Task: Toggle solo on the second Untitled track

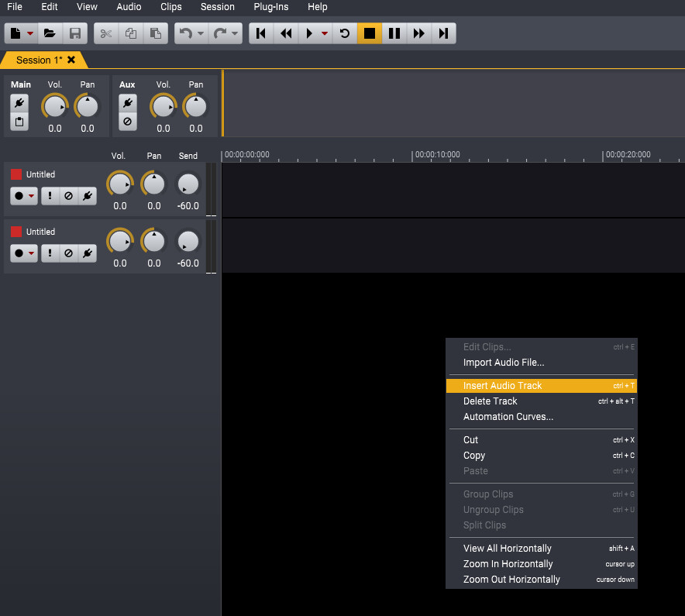Action: 50,253
